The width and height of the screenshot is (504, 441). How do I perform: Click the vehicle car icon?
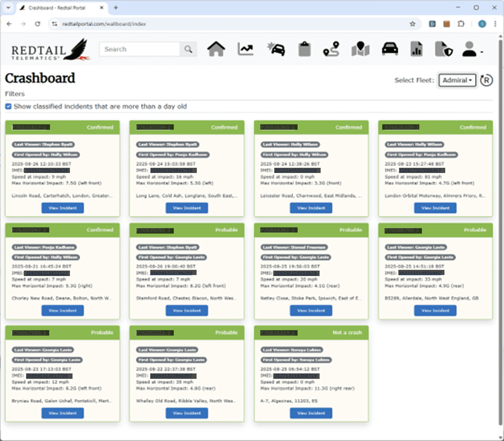pos(390,49)
